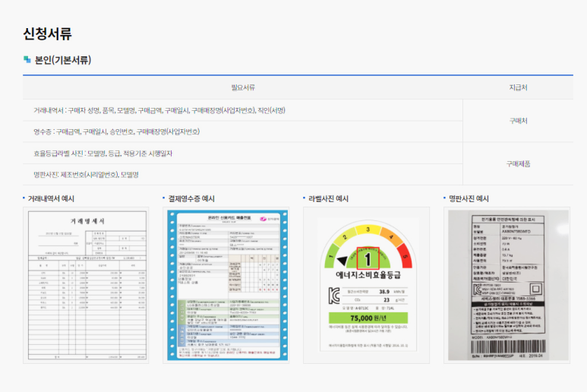
Task: Click the 지급처 column header
Action: 518,87
